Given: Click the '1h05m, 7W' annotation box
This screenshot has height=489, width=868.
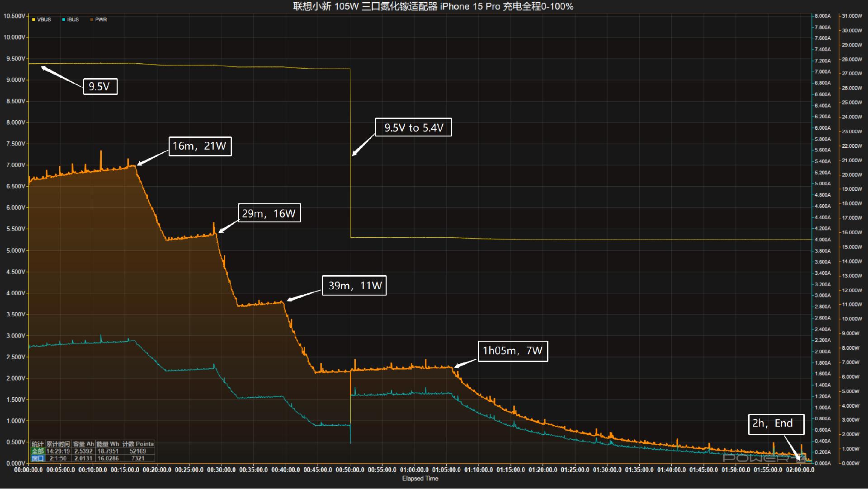Looking at the screenshot, I should coord(513,351).
